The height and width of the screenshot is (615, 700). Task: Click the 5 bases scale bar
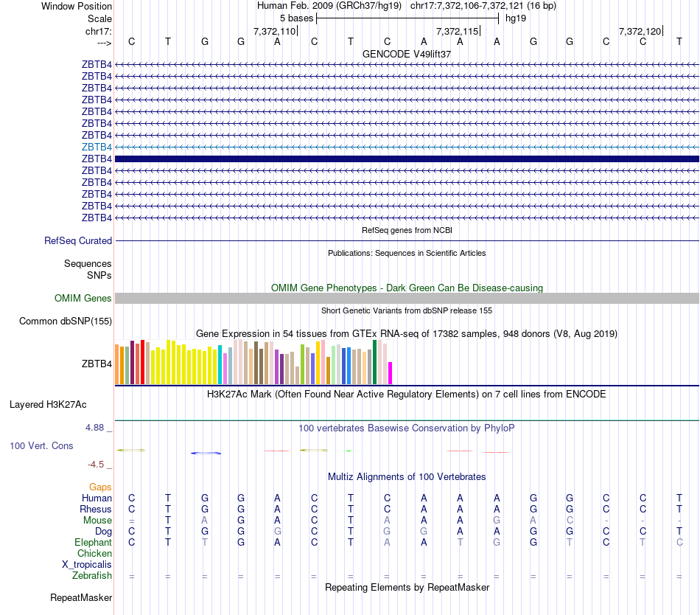(x=407, y=18)
